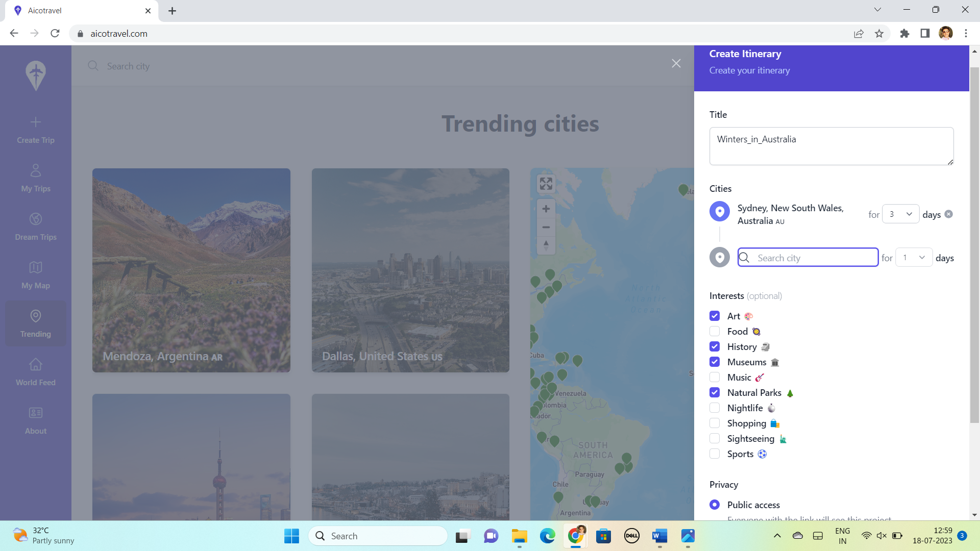
Task: Open the chat app on taskbar
Action: 491,536
